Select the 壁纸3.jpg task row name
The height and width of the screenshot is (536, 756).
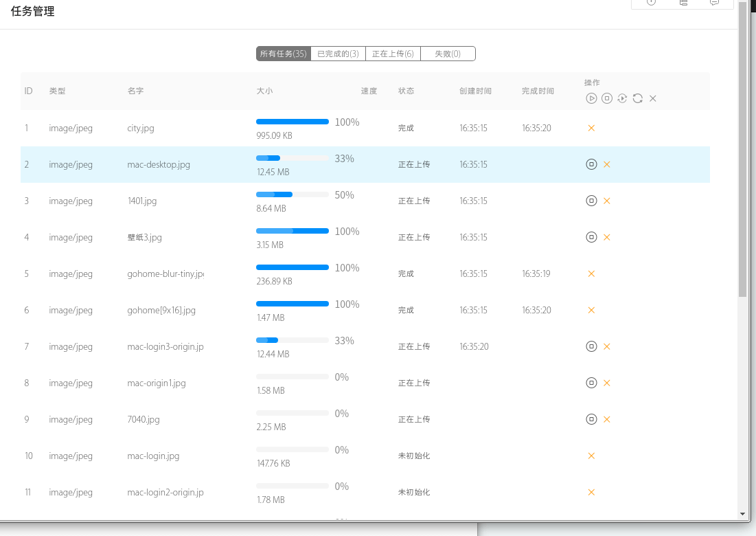point(145,238)
